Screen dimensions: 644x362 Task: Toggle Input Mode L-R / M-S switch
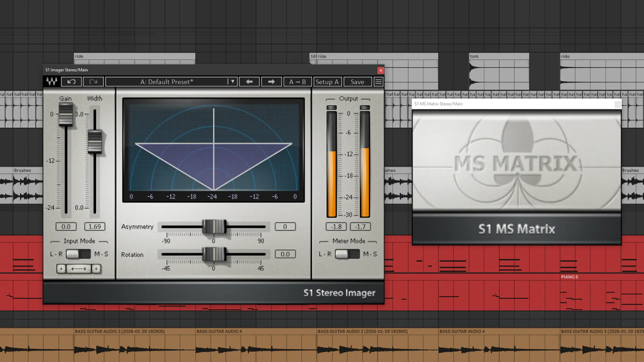pyautogui.click(x=78, y=254)
